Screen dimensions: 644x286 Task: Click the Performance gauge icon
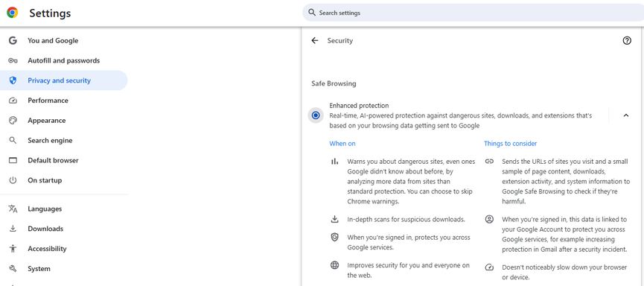[x=13, y=101]
